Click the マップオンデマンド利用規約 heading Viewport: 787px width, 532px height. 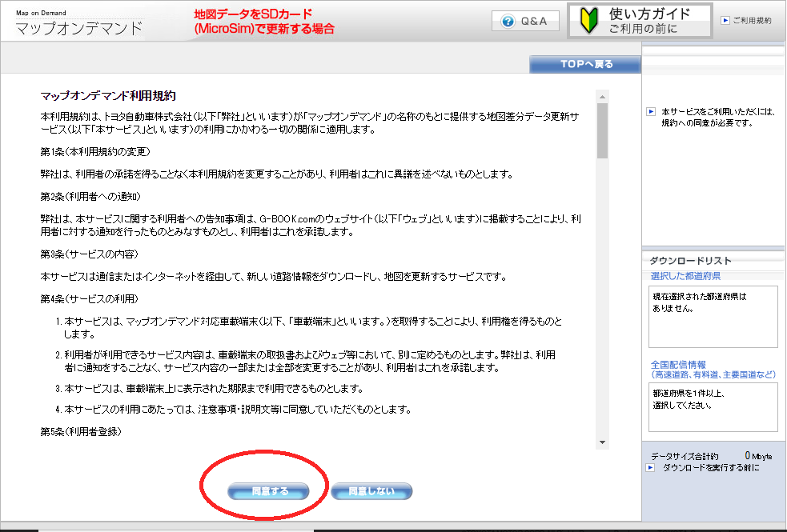108,96
